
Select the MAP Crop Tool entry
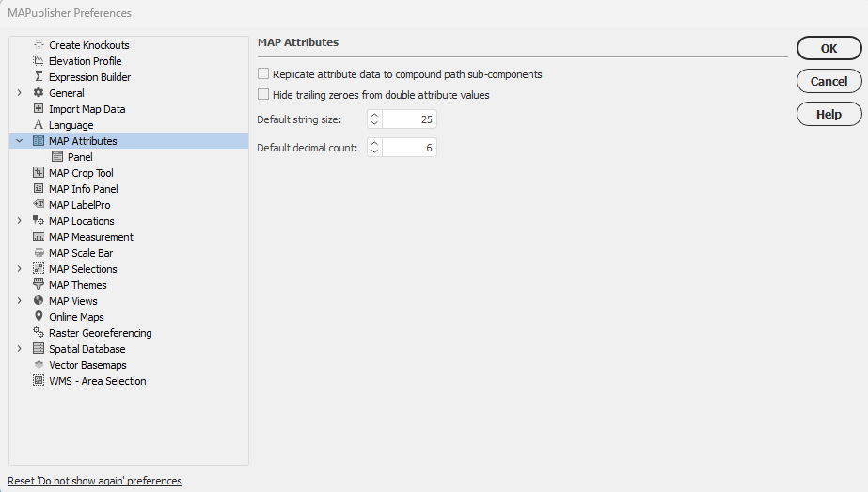(x=81, y=173)
